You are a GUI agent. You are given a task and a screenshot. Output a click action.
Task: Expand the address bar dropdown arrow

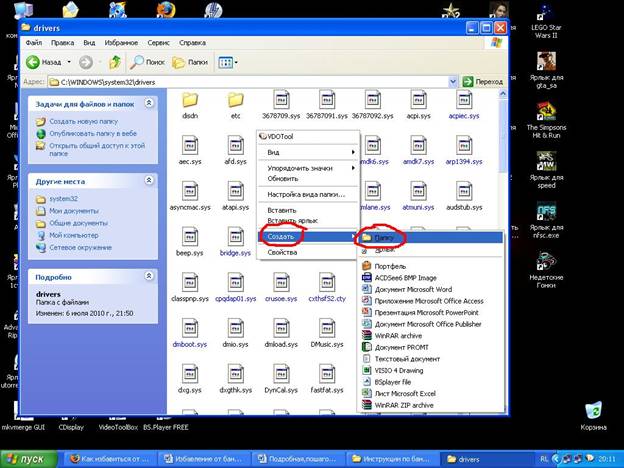coord(453,82)
